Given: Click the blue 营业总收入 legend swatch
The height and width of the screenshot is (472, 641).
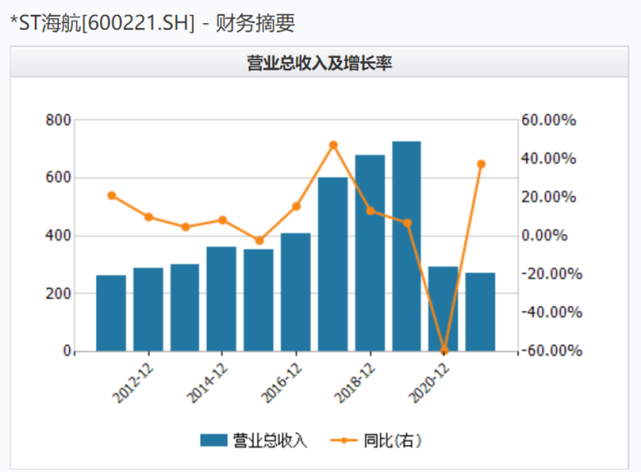Looking at the screenshot, I should (213, 441).
